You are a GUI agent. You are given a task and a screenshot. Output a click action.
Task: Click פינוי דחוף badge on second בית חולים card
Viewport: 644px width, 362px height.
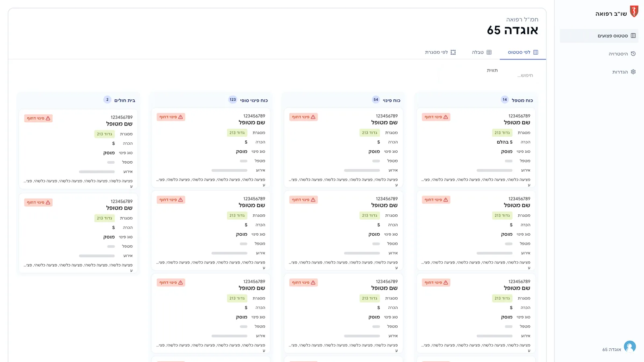[x=38, y=202]
